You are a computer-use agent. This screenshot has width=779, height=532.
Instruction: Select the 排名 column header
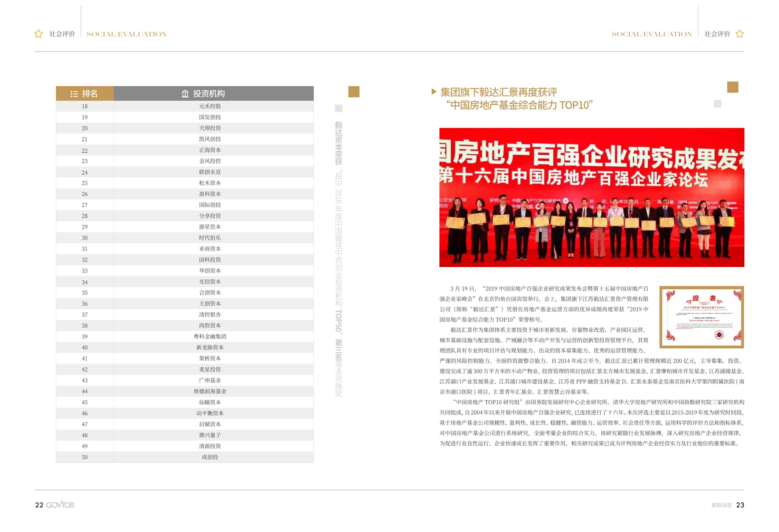[x=85, y=94]
